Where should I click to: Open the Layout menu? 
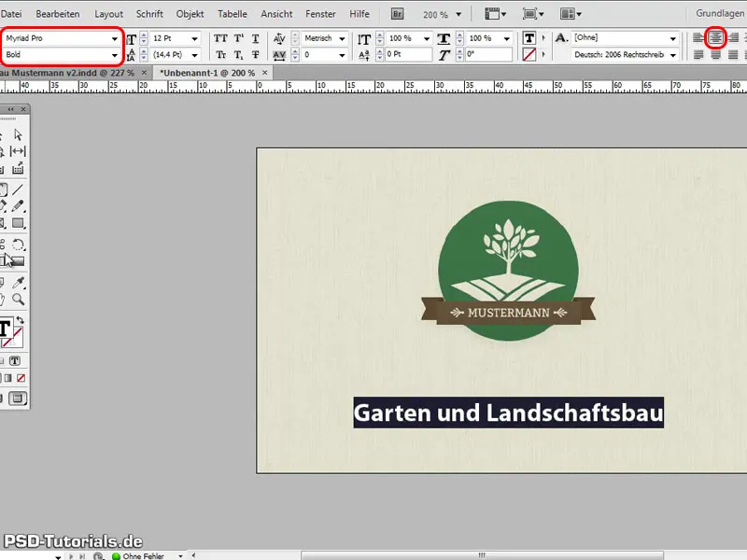(108, 14)
